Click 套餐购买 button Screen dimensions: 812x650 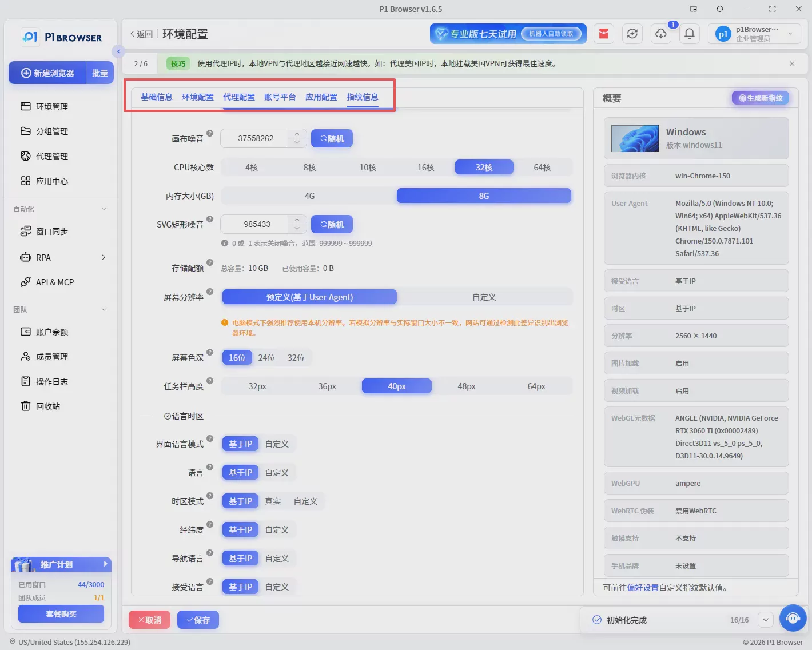[61, 614]
